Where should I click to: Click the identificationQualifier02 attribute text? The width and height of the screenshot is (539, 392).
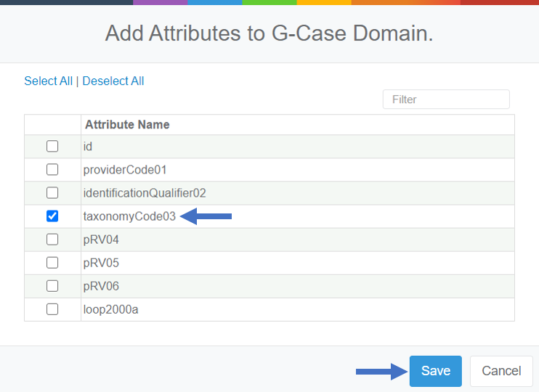pyautogui.click(x=145, y=193)
